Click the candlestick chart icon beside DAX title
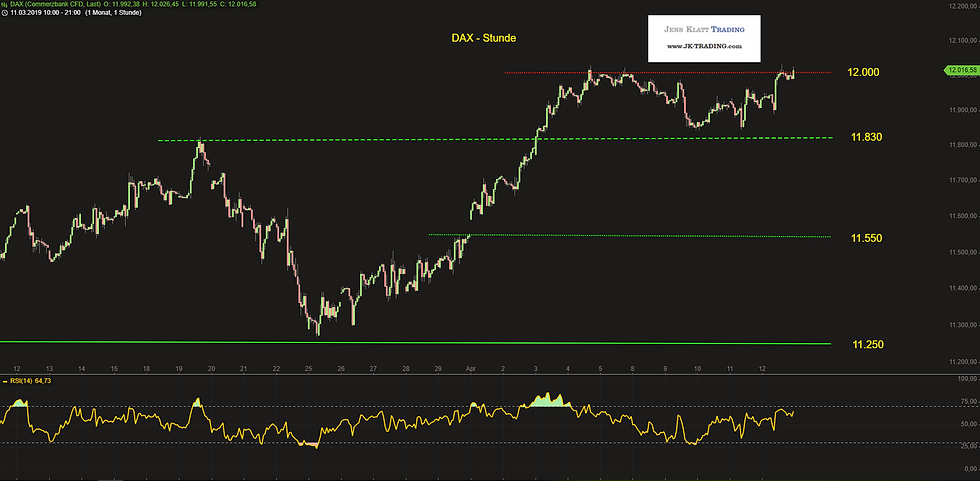The image size is (980, 481). pyautogui.click(x=4, y=4)
